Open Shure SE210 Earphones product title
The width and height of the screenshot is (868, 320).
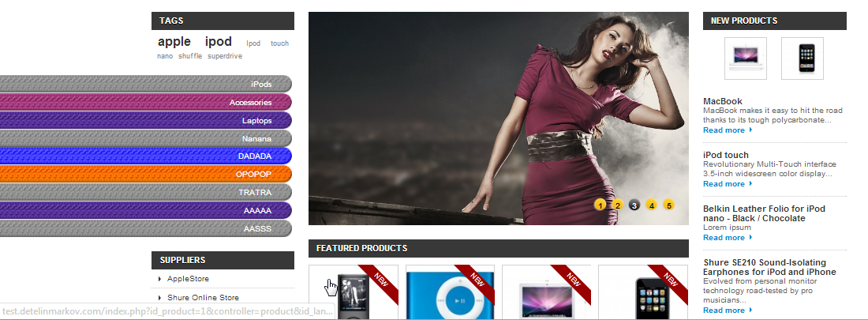coord(769,267)
